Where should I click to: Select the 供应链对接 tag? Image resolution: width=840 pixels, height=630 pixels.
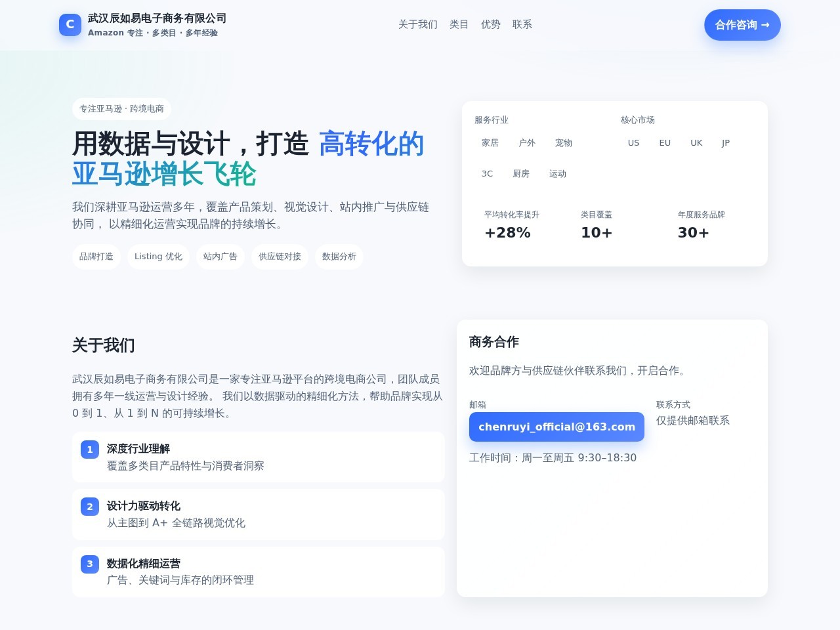pyautogui.click(x=280, y=257)
